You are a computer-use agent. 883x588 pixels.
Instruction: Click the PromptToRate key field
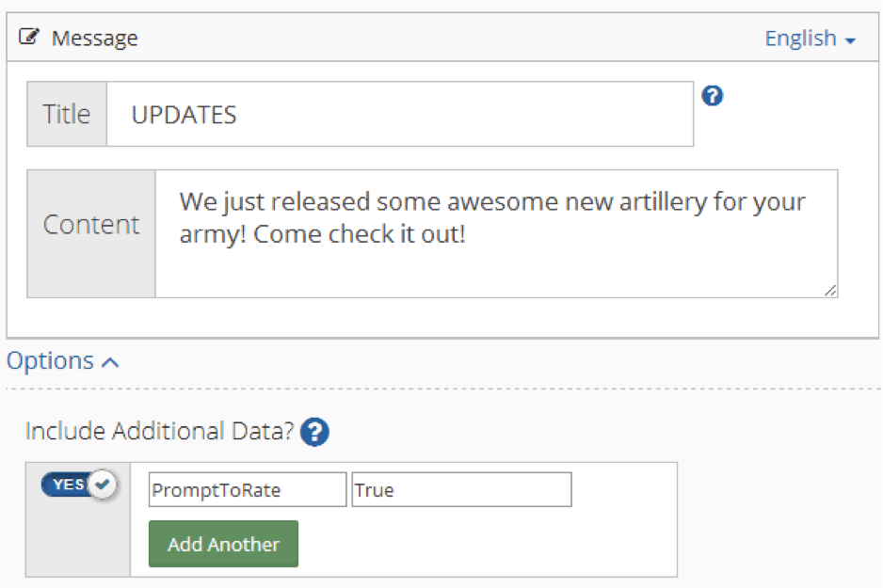point(248,490)
